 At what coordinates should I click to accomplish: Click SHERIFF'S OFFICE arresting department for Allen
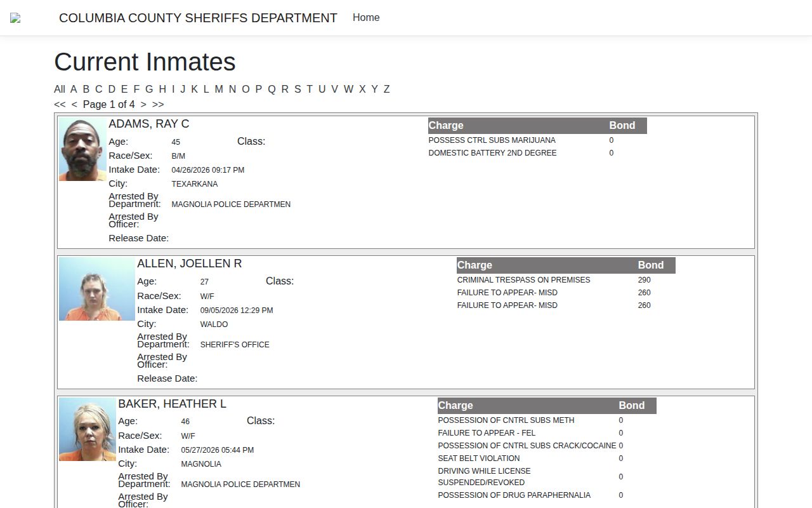[x=235, y=345]
